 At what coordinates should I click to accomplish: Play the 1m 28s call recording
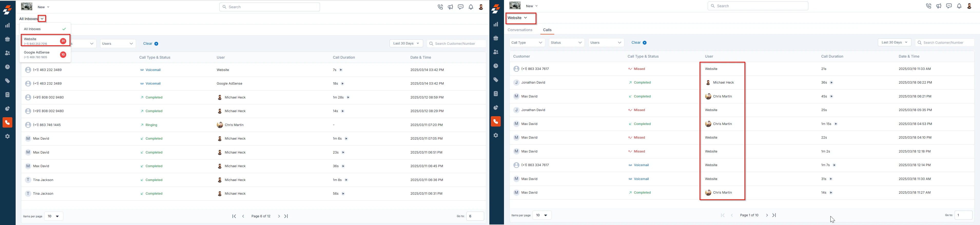[348, 97]
